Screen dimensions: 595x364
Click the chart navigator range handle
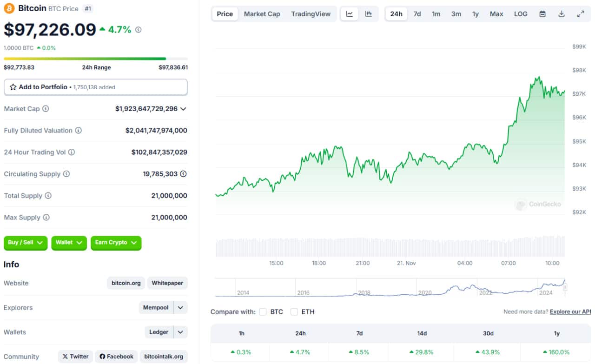coord(565,288)
